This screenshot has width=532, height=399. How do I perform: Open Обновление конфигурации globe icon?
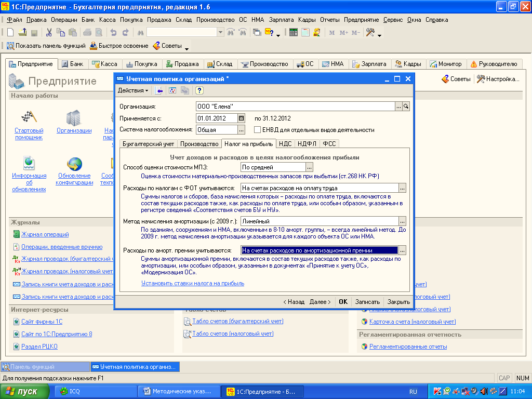74,164
